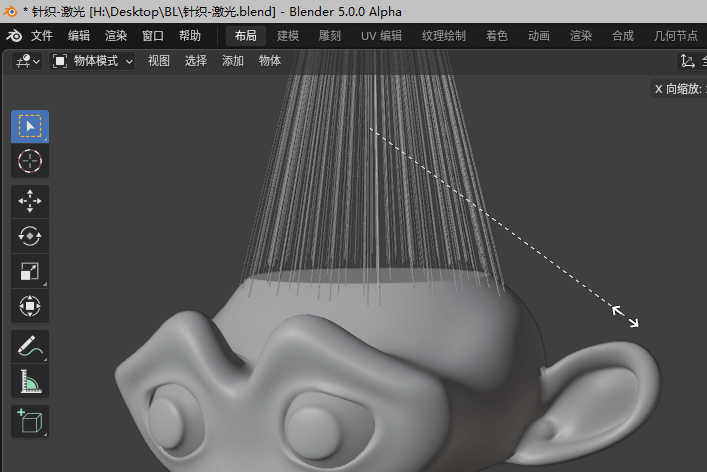
Task: Open the 添加 menu in viewport header
Action: coord(233,61)
